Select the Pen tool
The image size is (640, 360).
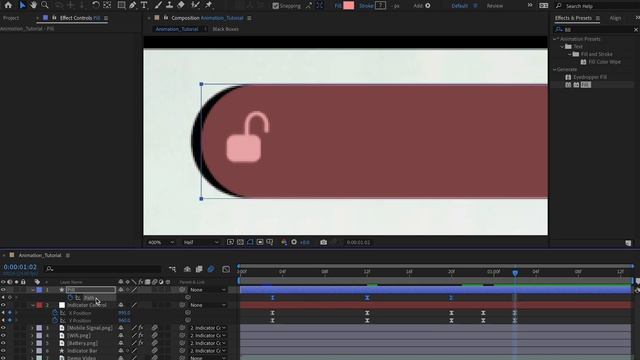133,5
